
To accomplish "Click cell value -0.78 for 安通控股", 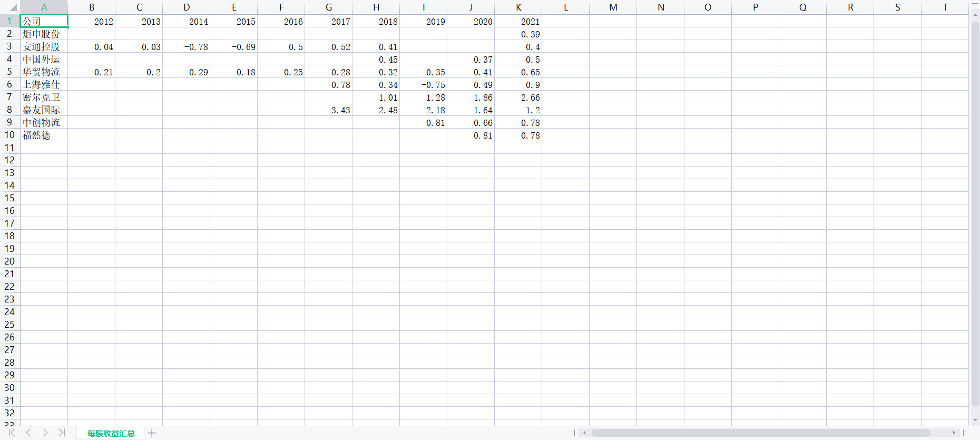I will [187, 46].
